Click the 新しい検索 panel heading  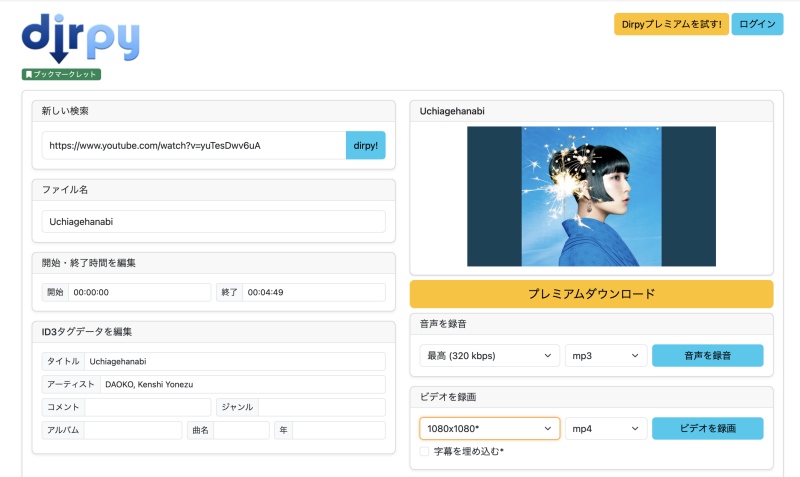tap(65, 111)
